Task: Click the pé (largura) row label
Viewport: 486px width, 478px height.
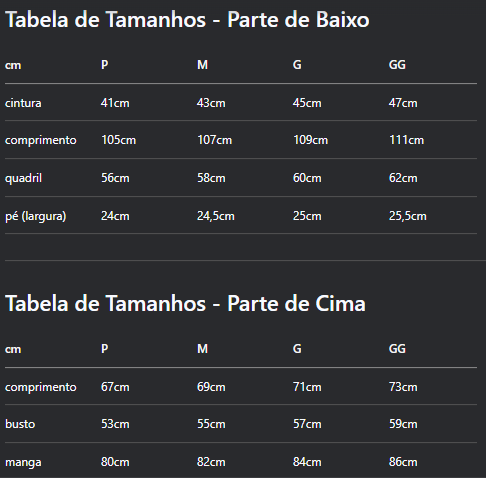Action: pyautogui.click(x=36, y=216)
